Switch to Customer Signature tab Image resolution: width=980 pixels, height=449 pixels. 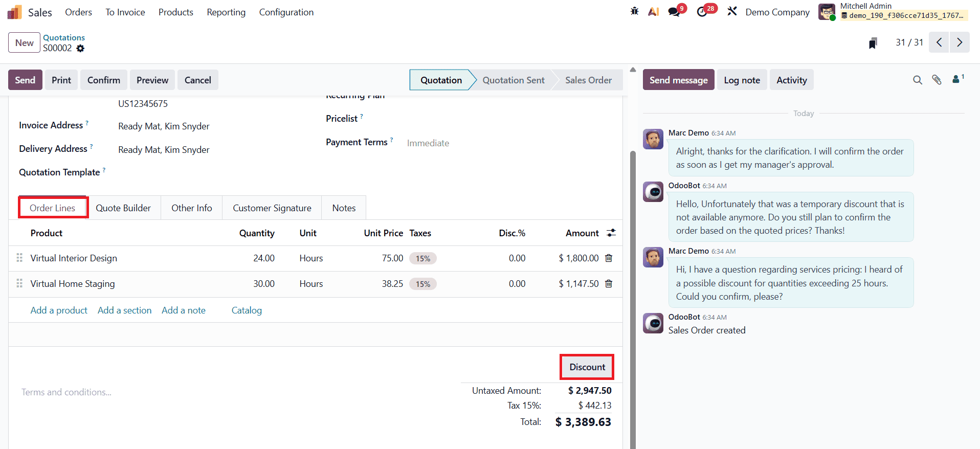pos(272,208)
